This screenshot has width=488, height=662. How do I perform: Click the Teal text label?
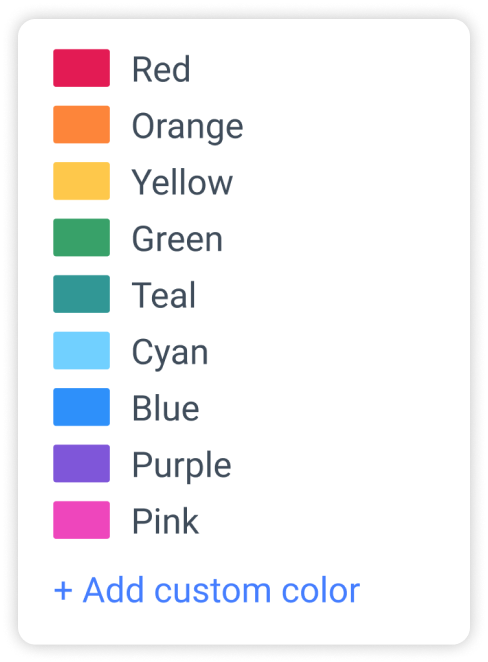164,295
